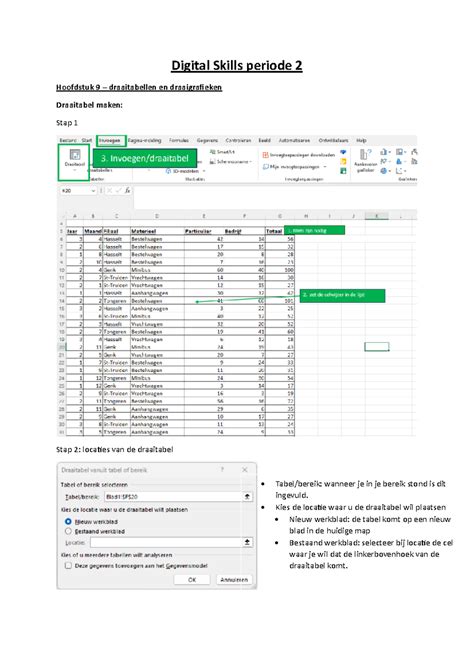Open the Gegevens tab

click(207, 140)
